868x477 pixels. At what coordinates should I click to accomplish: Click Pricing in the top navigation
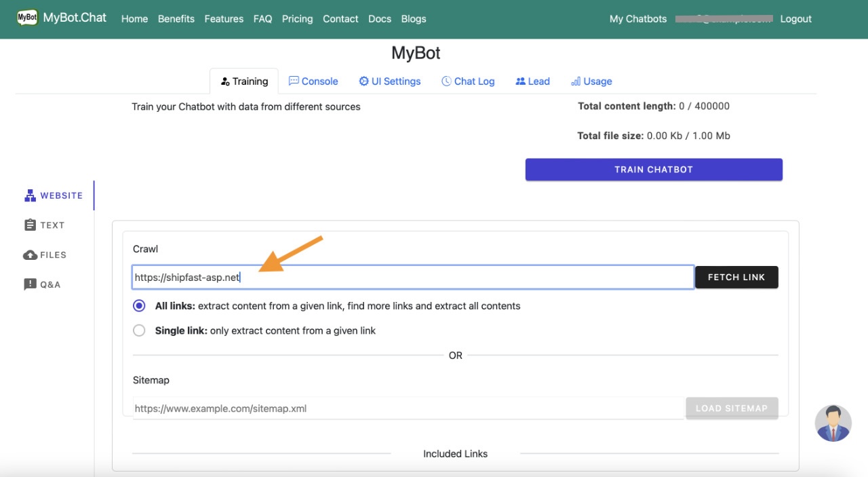pos(297,19)
